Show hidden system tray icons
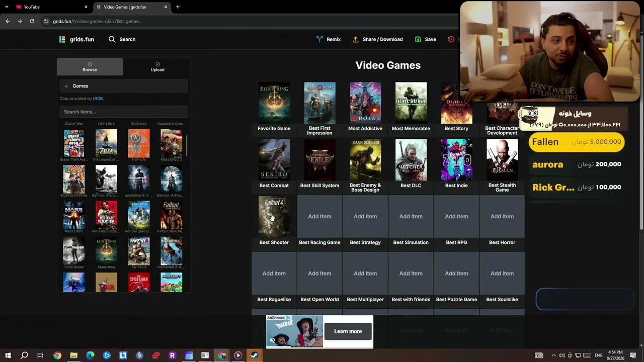 tap(554, 355)
